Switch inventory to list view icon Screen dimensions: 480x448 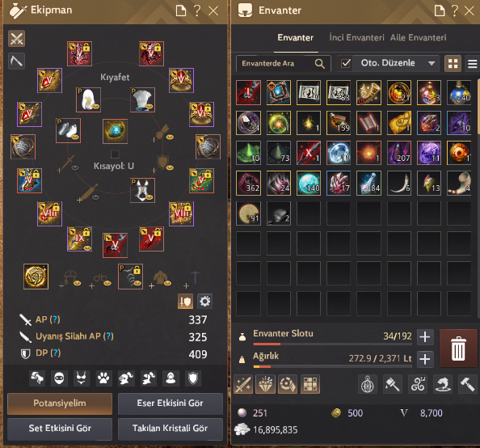[473, 64]
